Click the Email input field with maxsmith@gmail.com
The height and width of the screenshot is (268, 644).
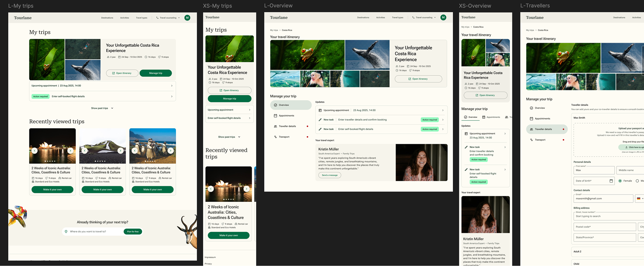coord(603,199)
